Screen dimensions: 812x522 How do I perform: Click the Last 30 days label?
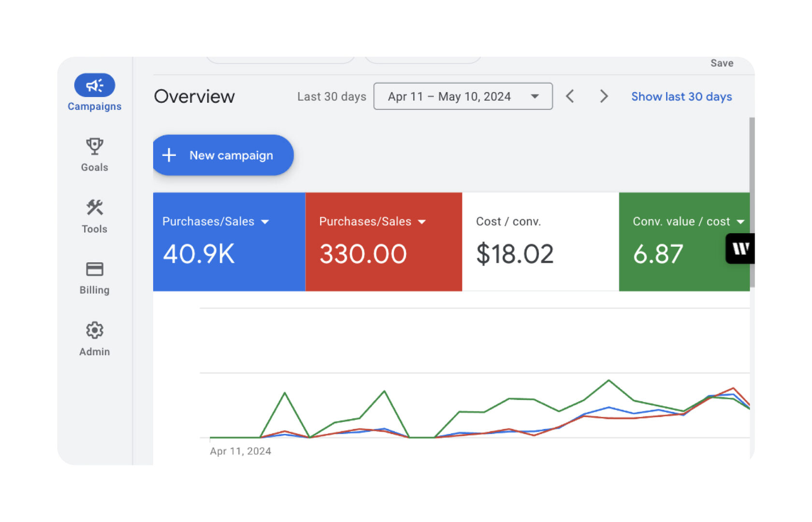tap(332, 97)
